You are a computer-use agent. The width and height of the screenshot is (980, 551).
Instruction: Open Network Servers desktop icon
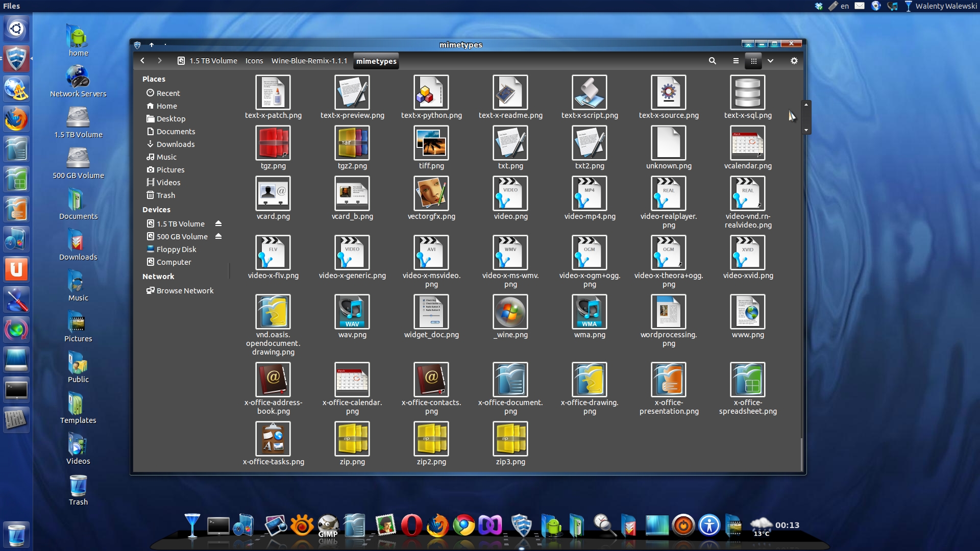(x=78, y=81)
